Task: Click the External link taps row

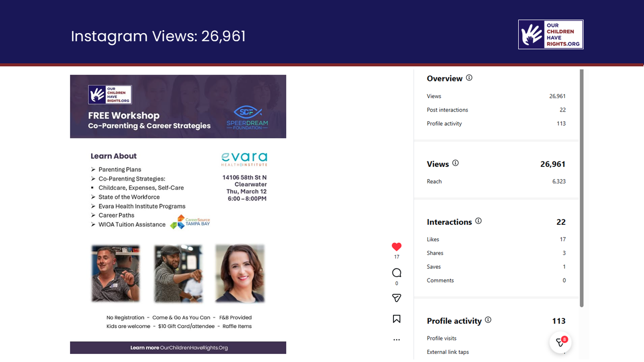Action: [x=496, y=352]
